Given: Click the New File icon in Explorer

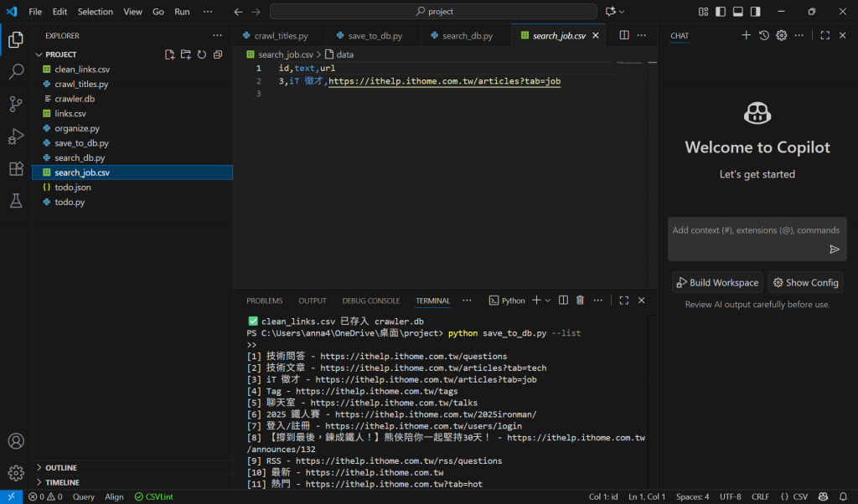Looking at the screenshot, I should [170, 54].
